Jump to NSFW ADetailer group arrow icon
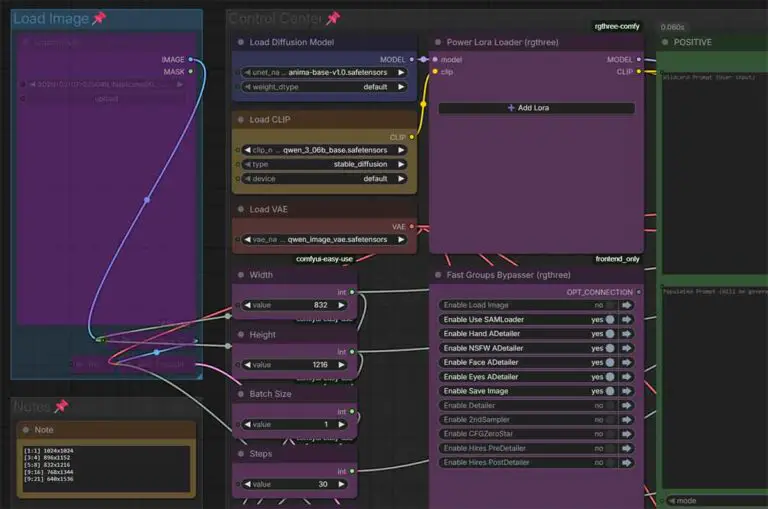Screen dimensions: 768x509 click(x=626, y=348)
